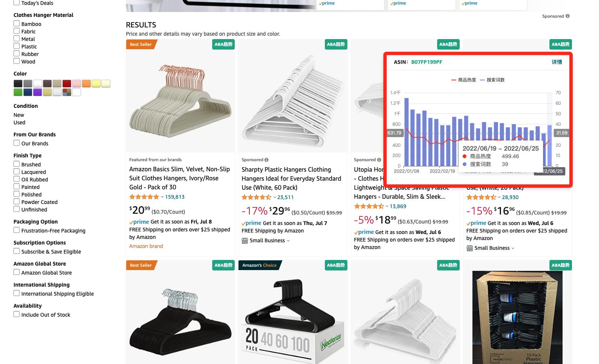
Task: Click the Small Business icon under Sharpty listing
Action: pyautogui.click(x=245, y=240)
